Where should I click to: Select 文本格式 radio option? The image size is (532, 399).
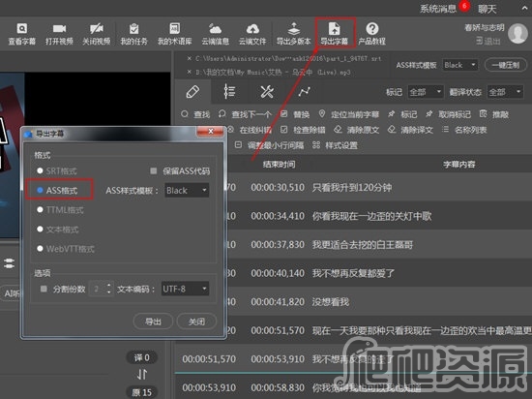click(x=40, y=230)
